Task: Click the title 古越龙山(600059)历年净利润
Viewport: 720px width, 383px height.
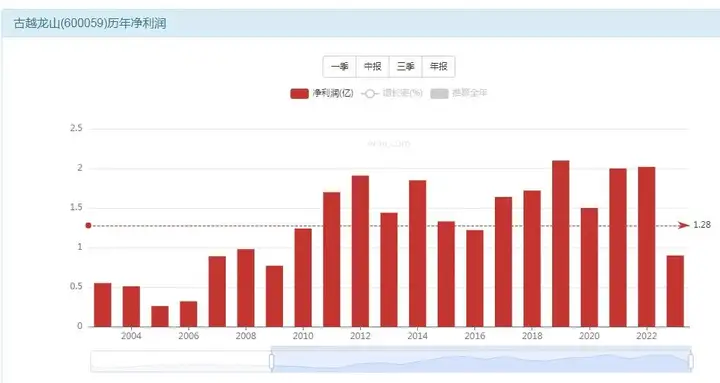Action: coord(90,23)
